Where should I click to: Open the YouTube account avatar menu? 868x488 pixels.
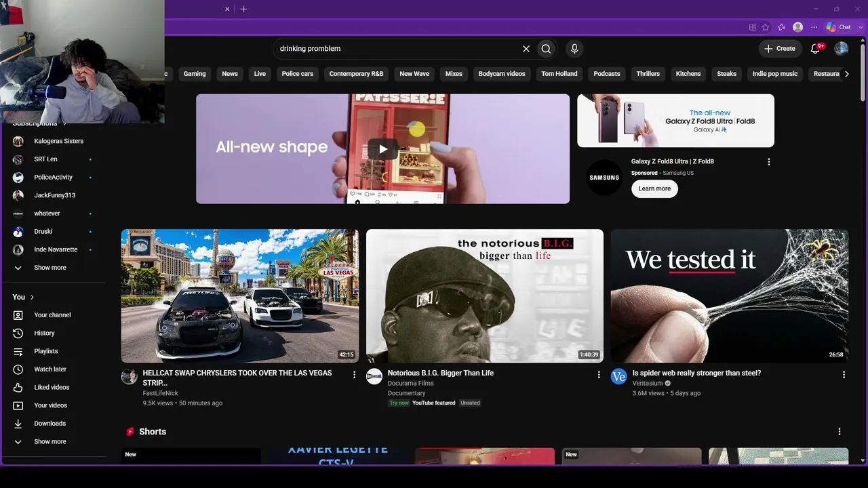841,49
